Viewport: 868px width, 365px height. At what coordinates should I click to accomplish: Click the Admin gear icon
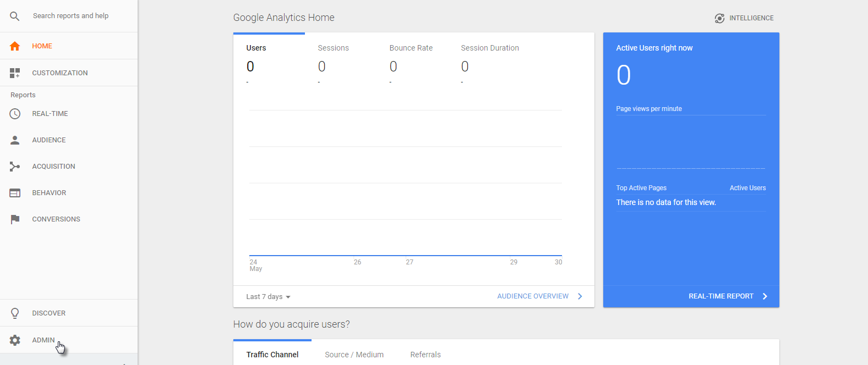click(x=15, y=340)
